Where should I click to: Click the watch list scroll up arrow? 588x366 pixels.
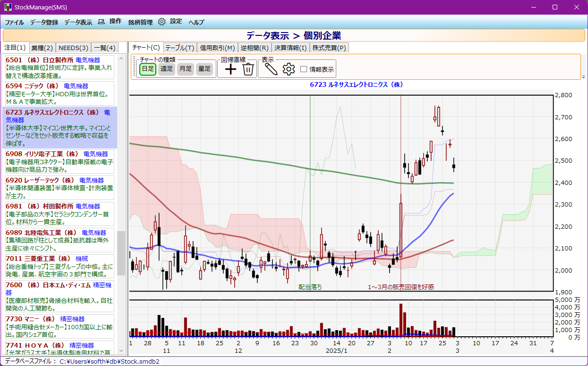tap(121, 58)
